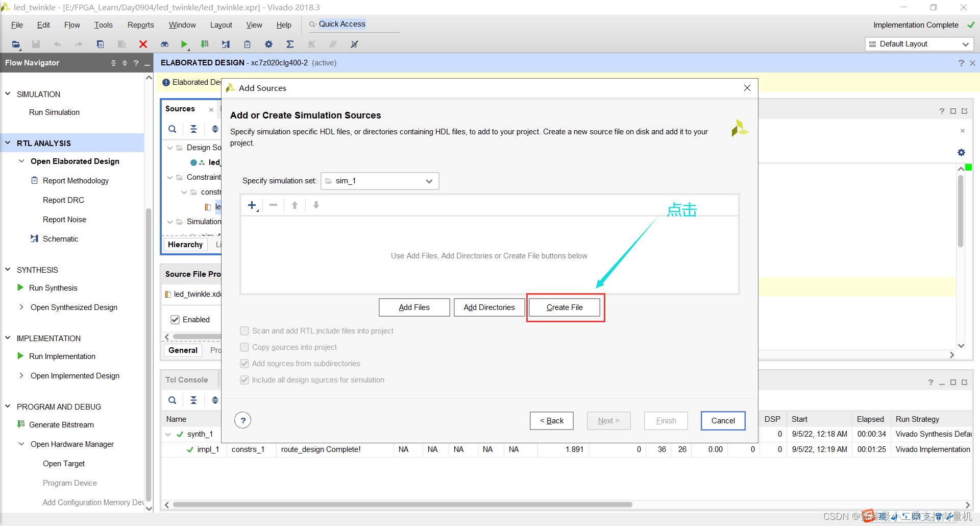This screenshot has height=526, width=980.
Task: Toggle 'Include all design sources for simulation' checkbox
Action: [x=244, y=380]
